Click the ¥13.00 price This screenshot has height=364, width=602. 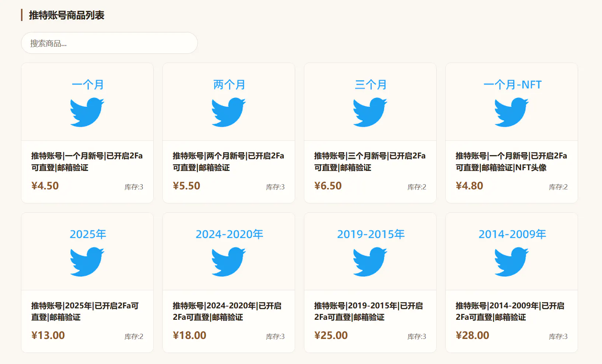click(48, 335)
